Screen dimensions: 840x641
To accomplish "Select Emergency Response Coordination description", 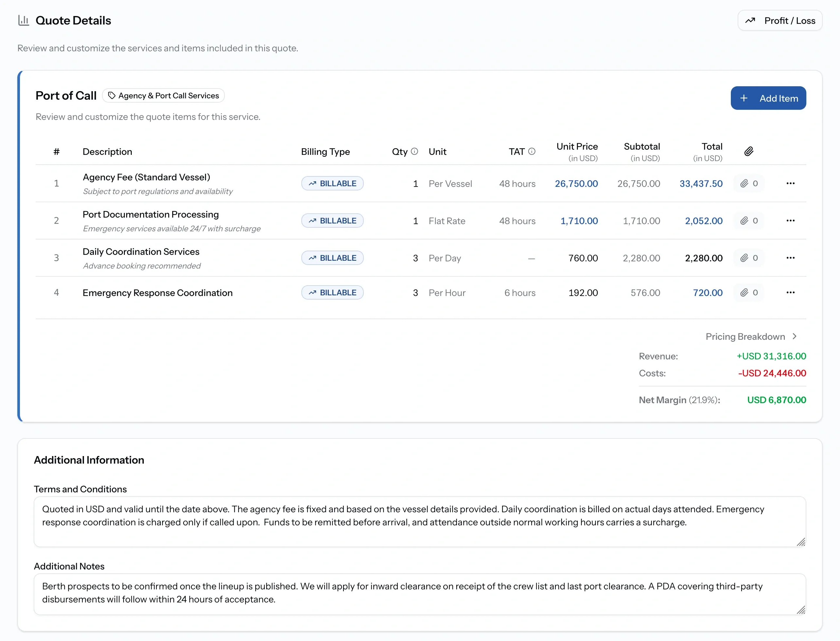I will [x=157, y=293].
